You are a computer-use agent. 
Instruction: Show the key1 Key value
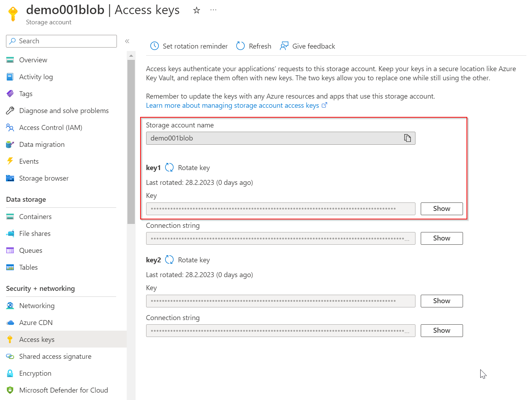pyautogui.click(x=442, y=209)
